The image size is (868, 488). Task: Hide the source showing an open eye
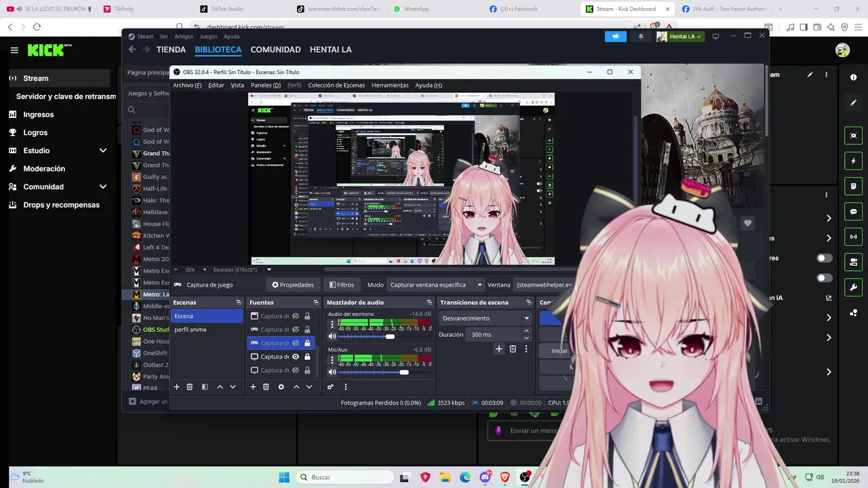[296, 357]
